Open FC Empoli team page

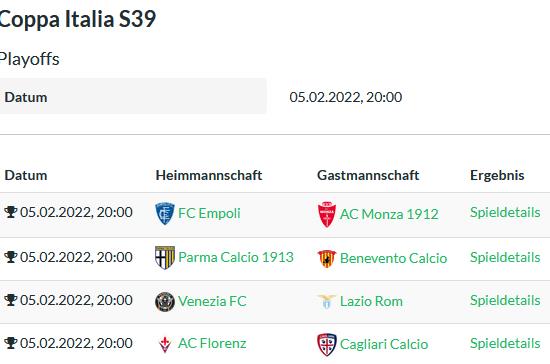tap(209, 213)
